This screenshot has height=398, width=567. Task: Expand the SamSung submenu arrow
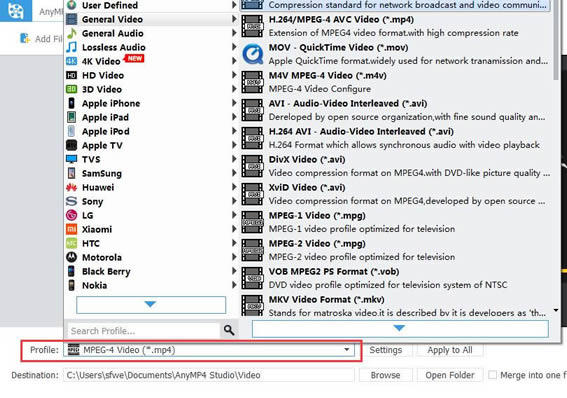(234, 173)
